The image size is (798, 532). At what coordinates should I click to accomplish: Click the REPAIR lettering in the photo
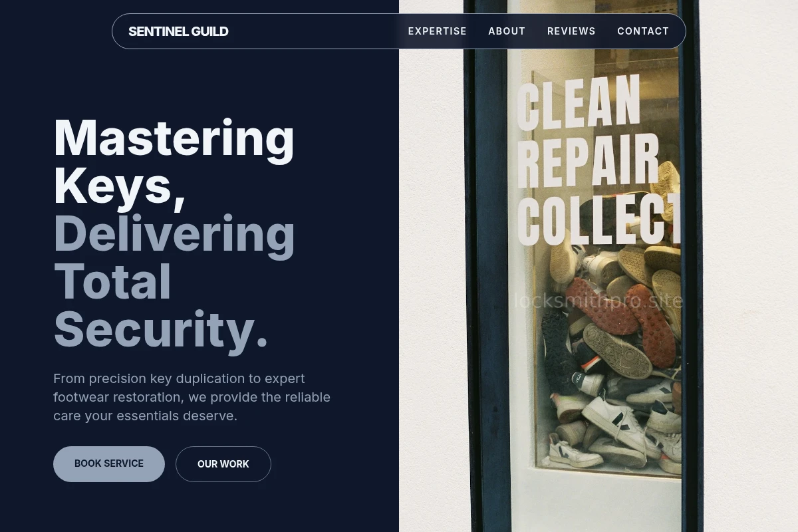tap(588, 161)
